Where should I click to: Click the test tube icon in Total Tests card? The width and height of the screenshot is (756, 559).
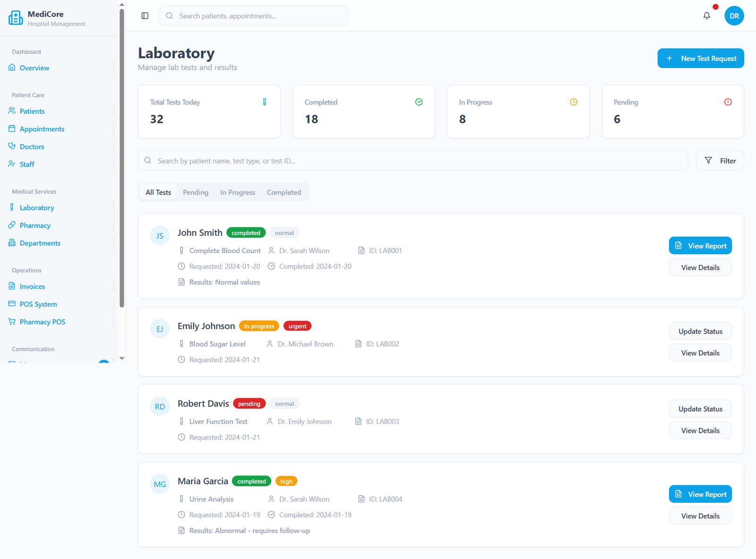(x=265, y=102)
